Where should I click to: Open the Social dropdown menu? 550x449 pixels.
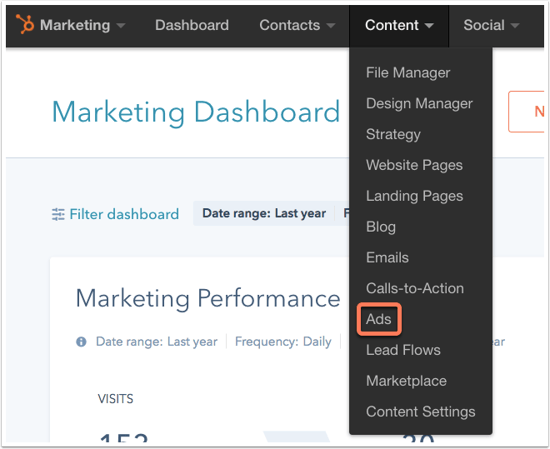pos(491,25)
